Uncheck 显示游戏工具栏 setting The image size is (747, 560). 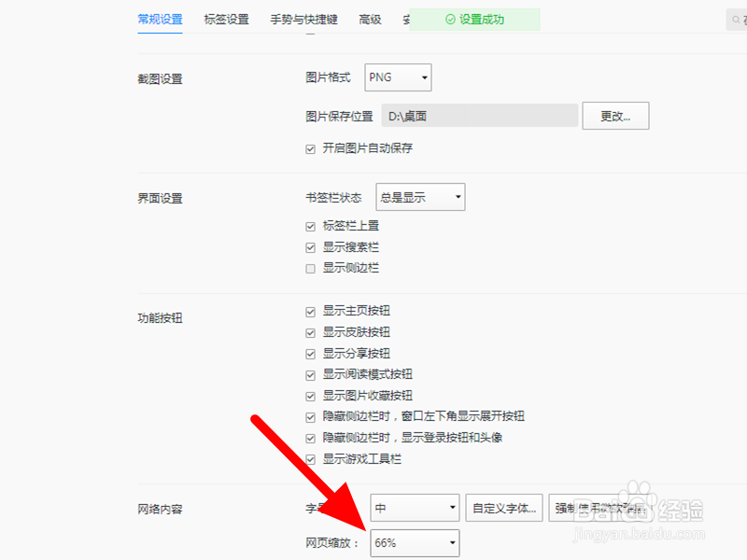[310, 459]
